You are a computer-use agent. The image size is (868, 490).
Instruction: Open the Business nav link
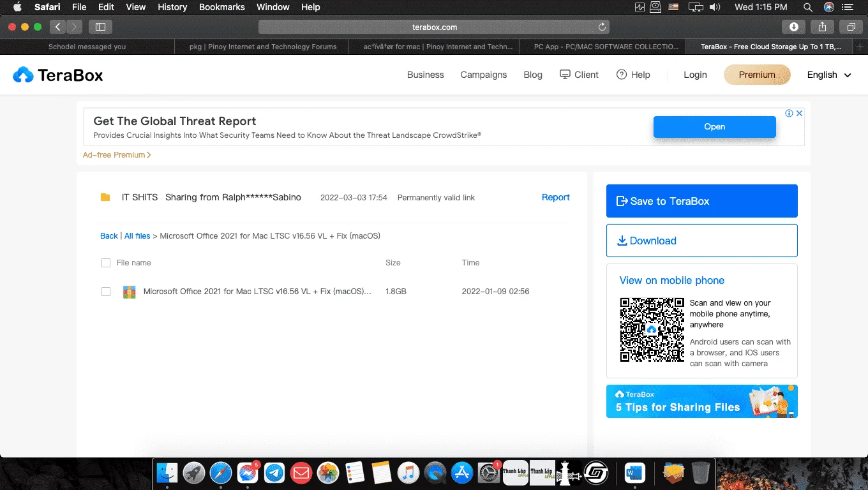[425, 75]
